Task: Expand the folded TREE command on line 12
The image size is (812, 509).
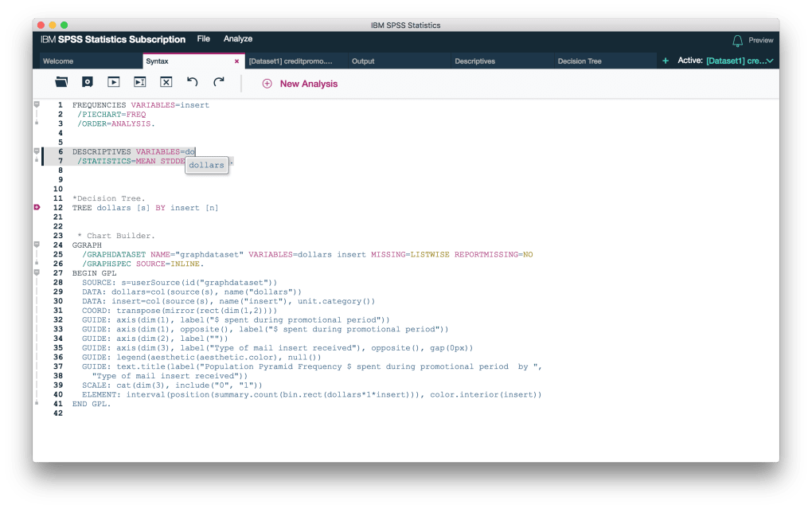Action: click(37, 207)
